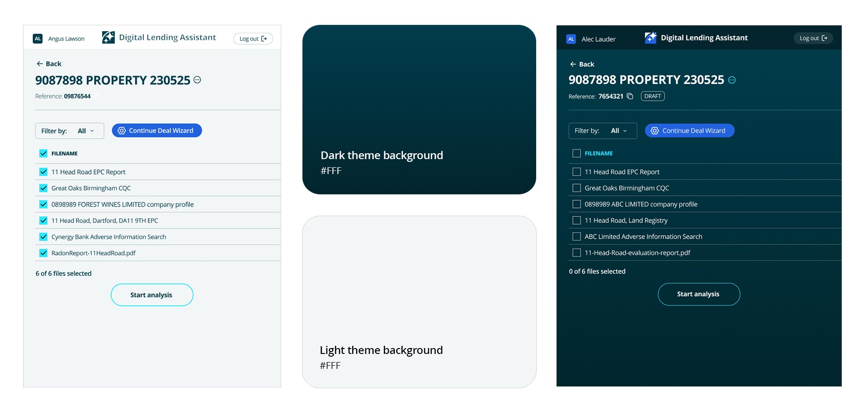Screen dimensions: 868x410
Task: Click Continue Deal Wizard in dark panel
Action: click(690, 131)
